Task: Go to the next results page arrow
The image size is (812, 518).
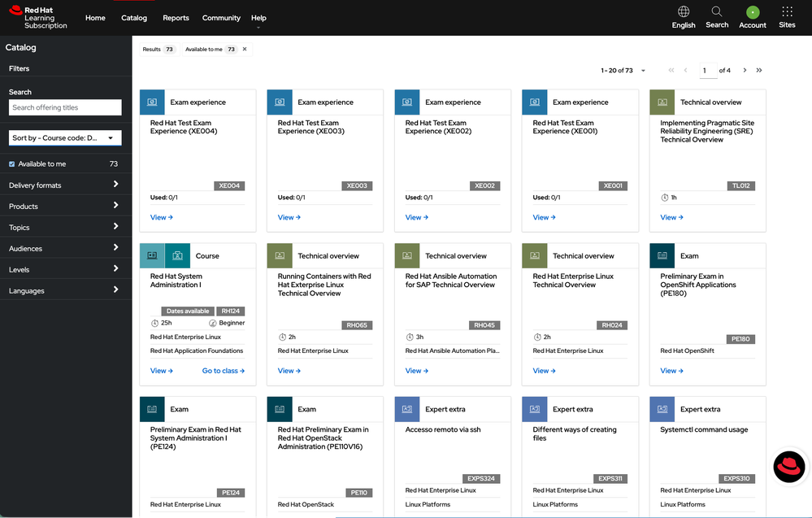Action: pyautogui.click(x=745, y=71)
